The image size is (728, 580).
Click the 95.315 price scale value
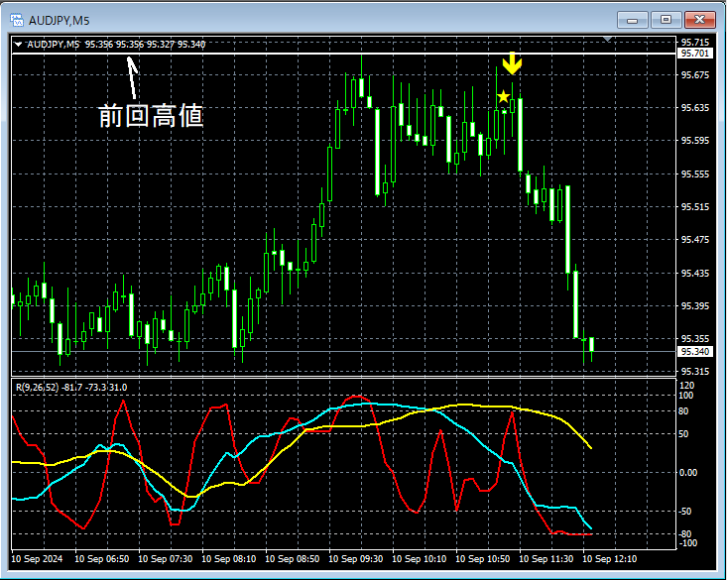pos(695,372)
